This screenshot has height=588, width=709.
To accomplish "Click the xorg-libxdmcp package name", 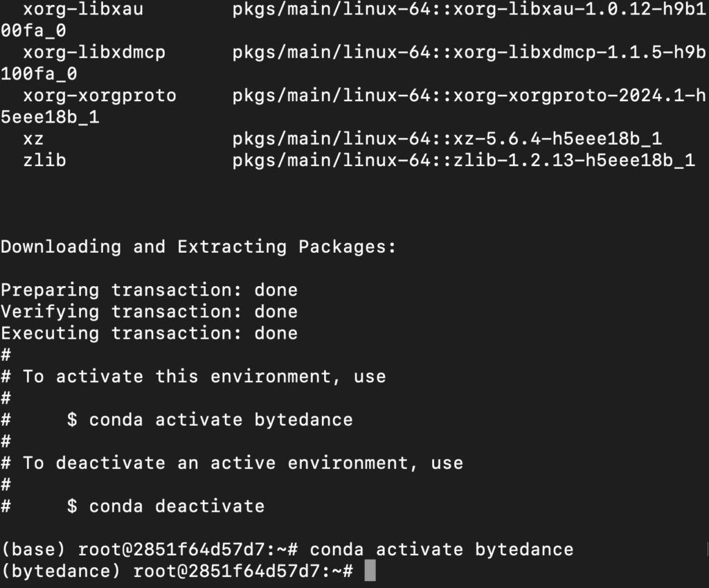I will pos(94,53).
